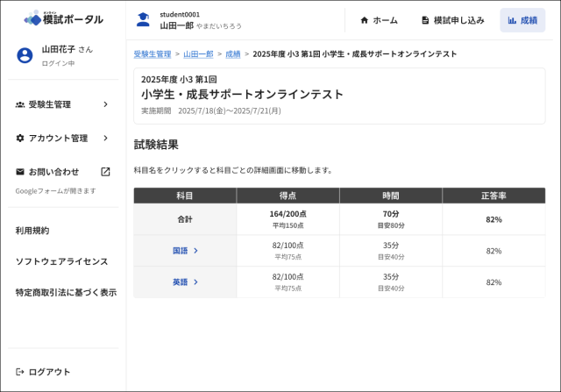Click the 山田花子 user avatar icon
The image size is (561, 392).
click(x=25, y=55)
